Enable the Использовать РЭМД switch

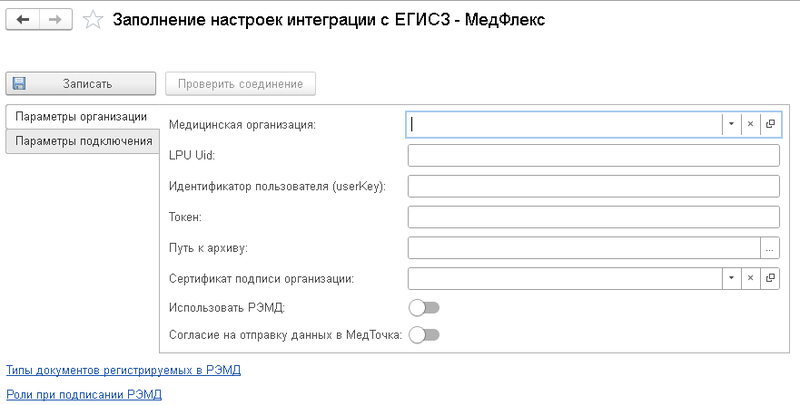[x=424, y=308]
